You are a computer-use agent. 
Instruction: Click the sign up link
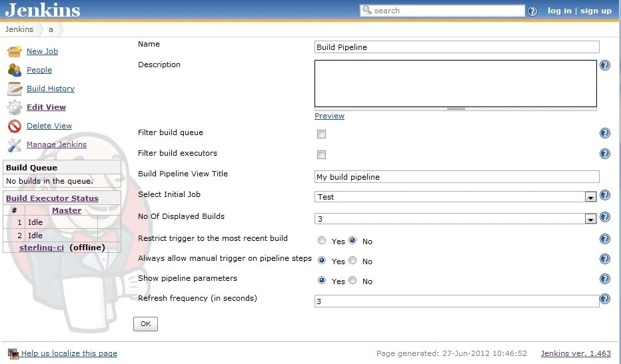(596, 11)
